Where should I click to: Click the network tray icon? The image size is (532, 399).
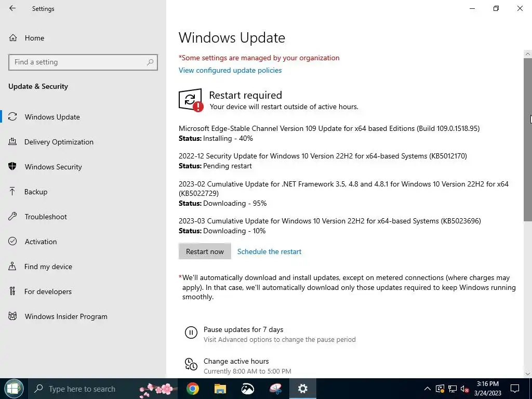453,389
